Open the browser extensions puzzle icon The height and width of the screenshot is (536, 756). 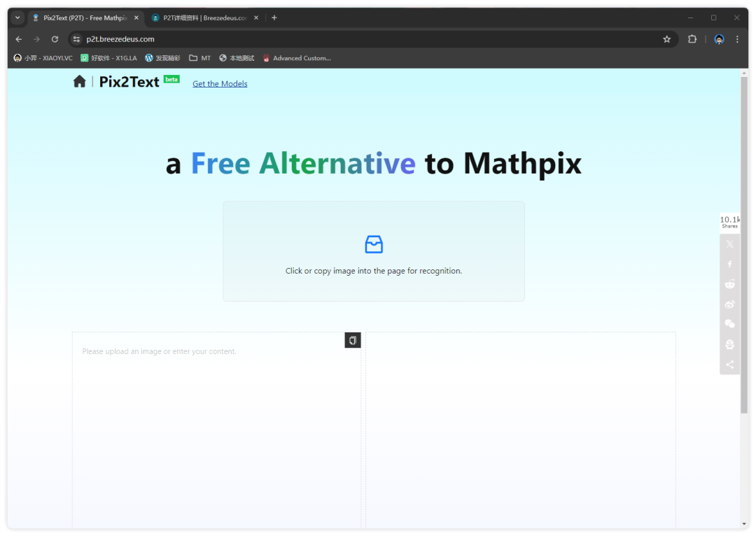click(692, 39)
